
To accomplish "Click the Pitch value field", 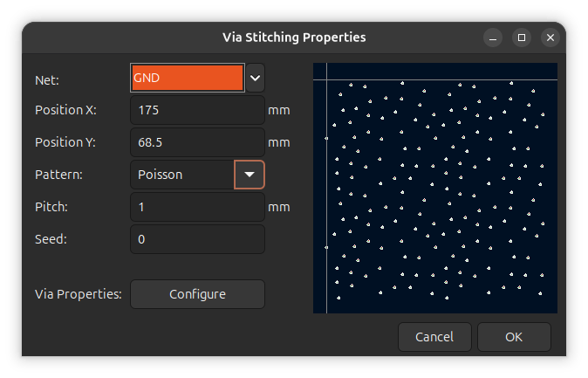I will point(198,207).
